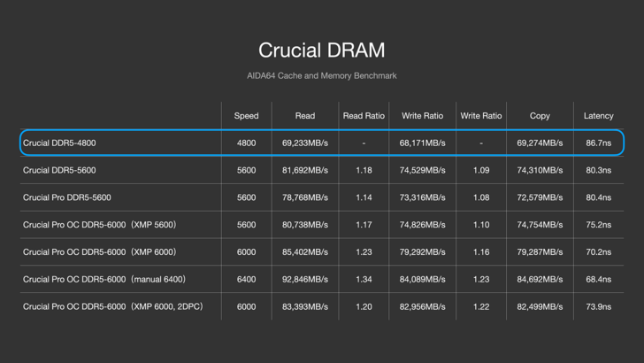
Task: Select copy value '74,310MB/s'
Action: tap(540, 170)
